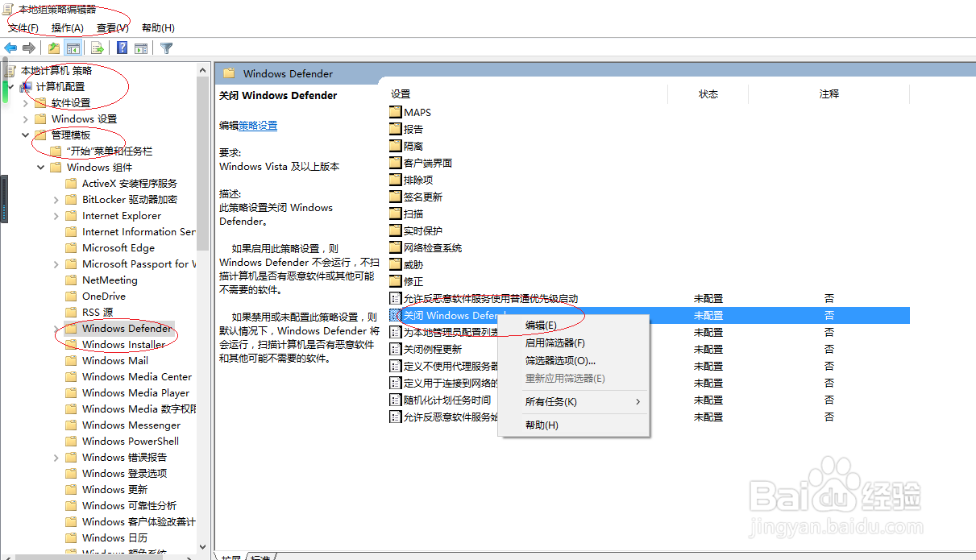Select the 网络检查系统 folder
Image resolution: width=976 pixels, height=560 pixels.
pos(426,247)
